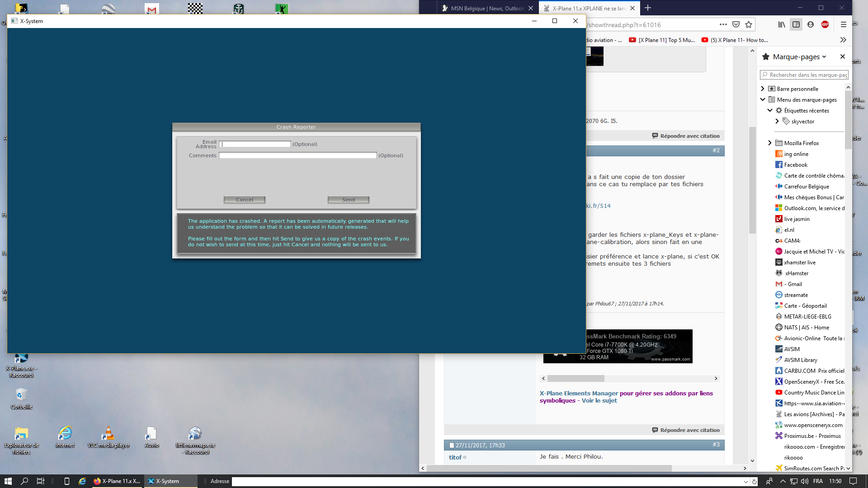868x488 pixels.
Task: Click the Pocket save icon in address bar
Action: pos(736,24)
